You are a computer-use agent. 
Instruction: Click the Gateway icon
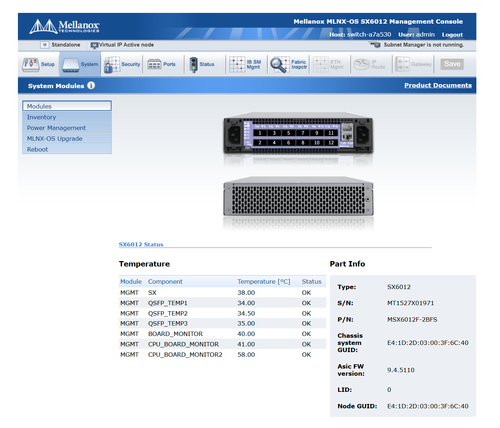[402, 64]
